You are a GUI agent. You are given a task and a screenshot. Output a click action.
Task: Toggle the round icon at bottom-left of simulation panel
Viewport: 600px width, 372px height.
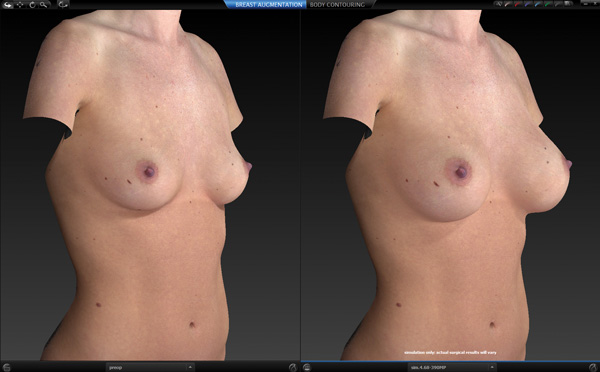pyautogui.click(x=307, y=367)
